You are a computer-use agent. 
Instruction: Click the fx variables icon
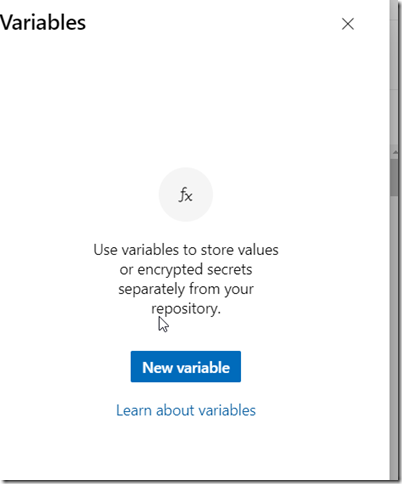186,195
